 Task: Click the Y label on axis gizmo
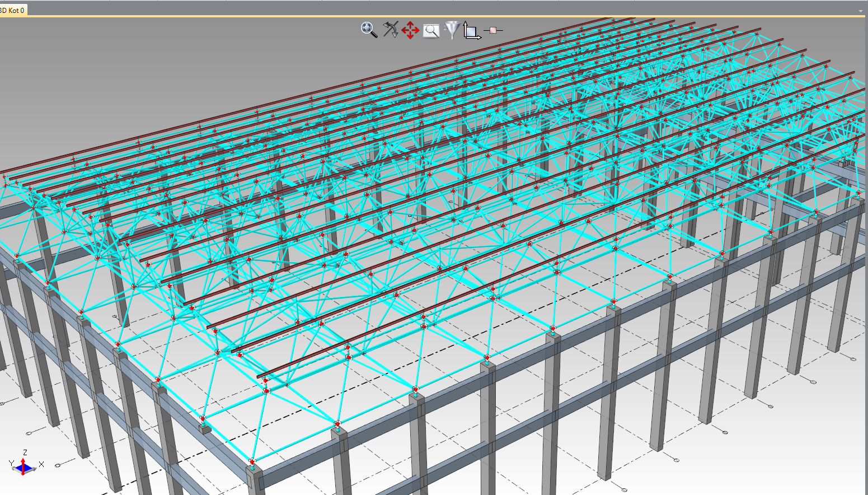11,463
